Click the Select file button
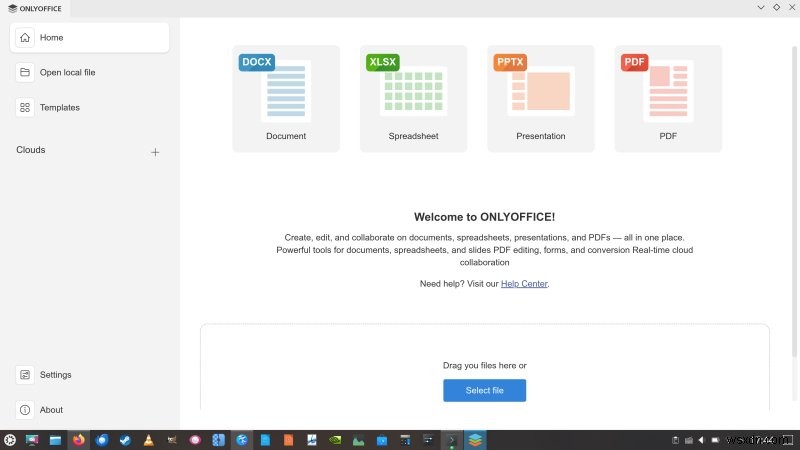This screenshot has height=450, width=800. tap(485, 390)
